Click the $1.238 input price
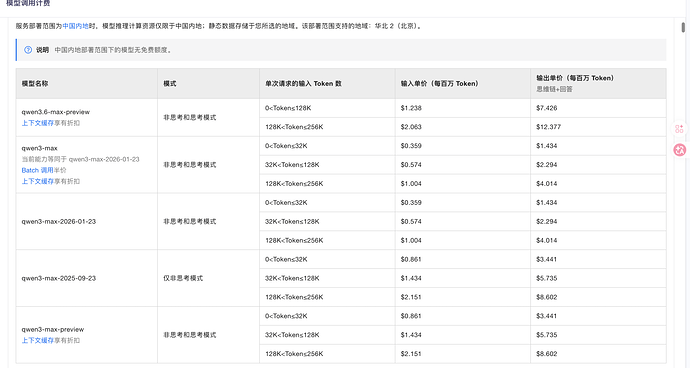This screenshot has height=368, width=690. (411, 108)
